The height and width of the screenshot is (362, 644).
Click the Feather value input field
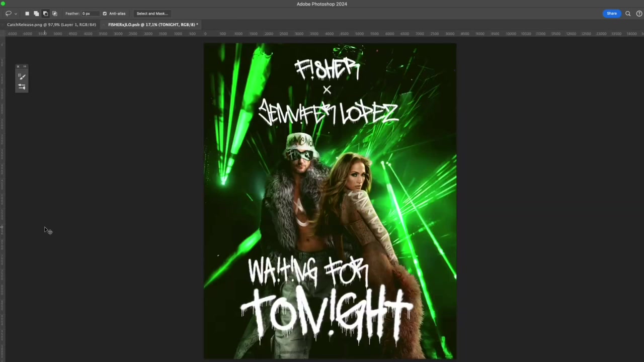(90, 14)
